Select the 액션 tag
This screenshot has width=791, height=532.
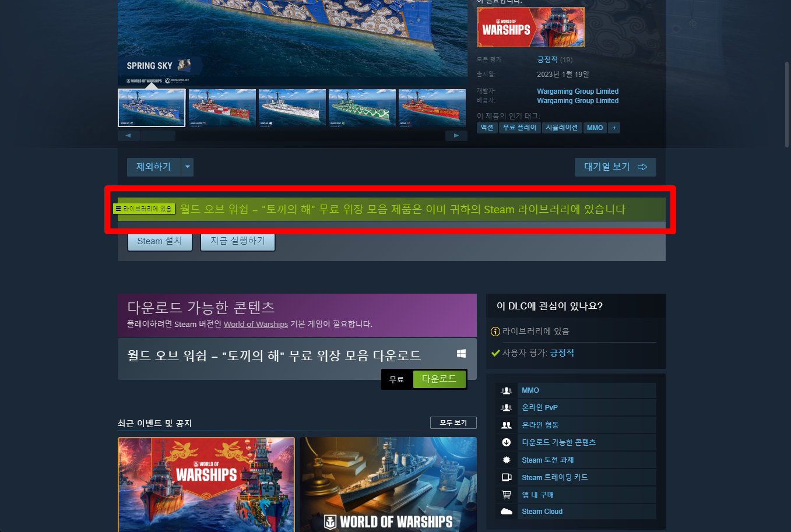tap(487, 128)
